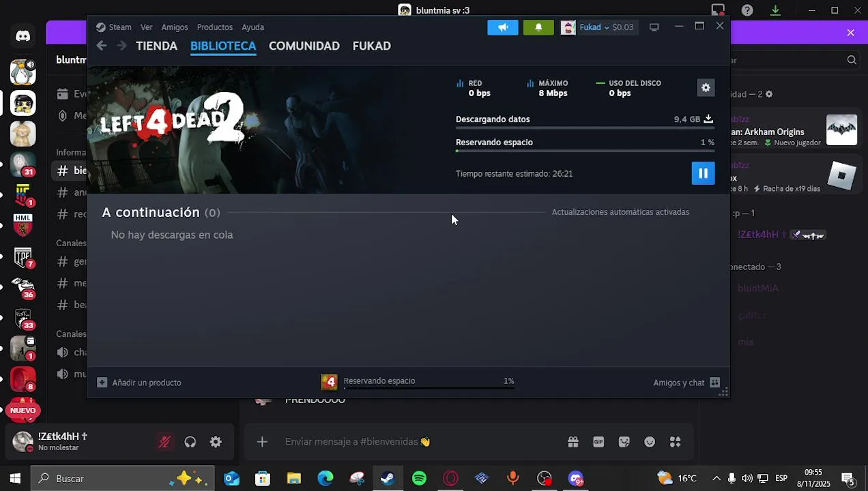Switch to the COMUNIDAD tab
The height and width of the screenshot is (491, 868).
pos(304,46)
